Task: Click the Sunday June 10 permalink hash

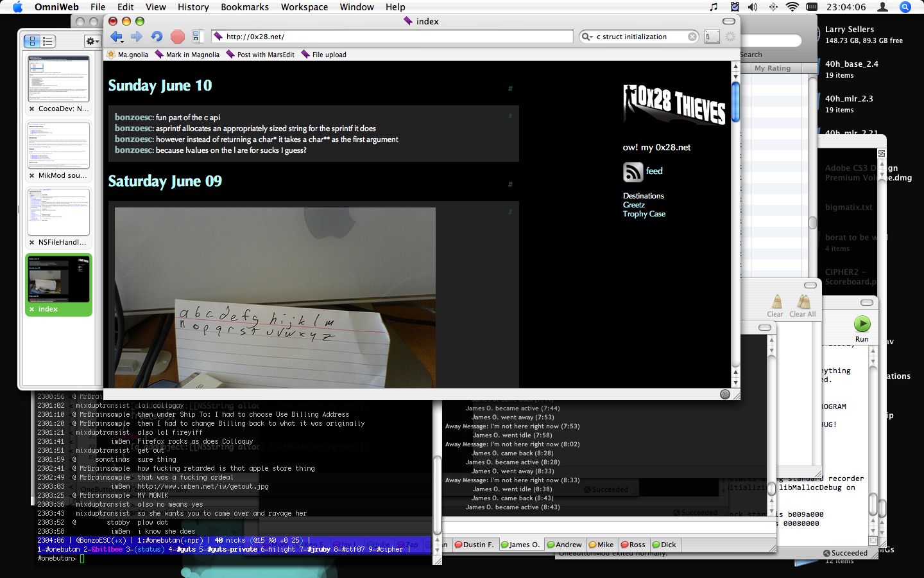Action: (510, 89)
